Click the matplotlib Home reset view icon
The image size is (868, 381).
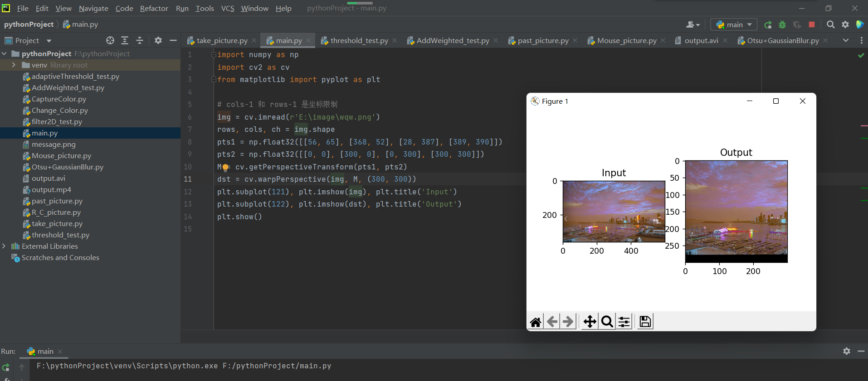[536, 322]
